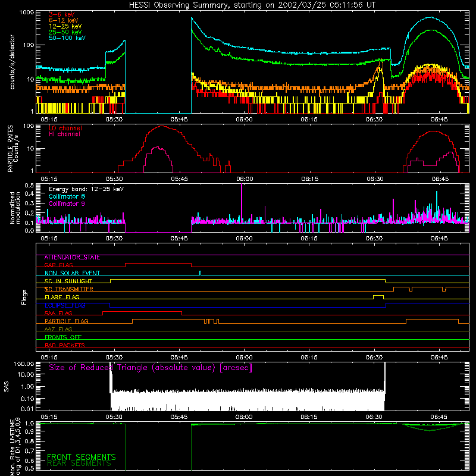Click the 0.9 tick label on the livetime axis
The height and width of the screenshot is (476, 476).
(29, 431)
